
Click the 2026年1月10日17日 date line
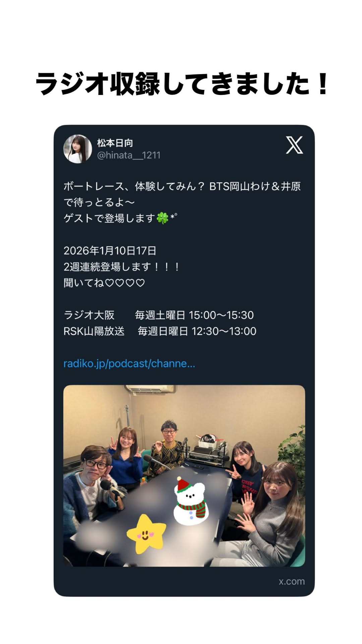tap(110, 251)
